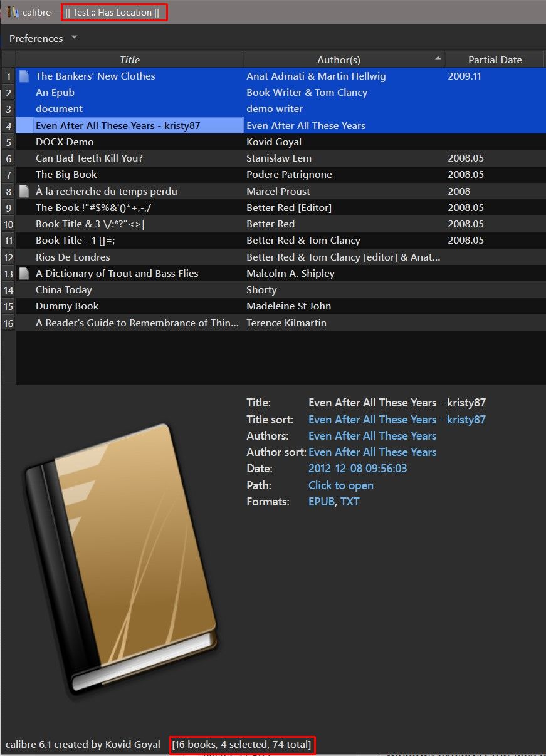Click row header number 16
546x756 pixels.
click(8, 323)
